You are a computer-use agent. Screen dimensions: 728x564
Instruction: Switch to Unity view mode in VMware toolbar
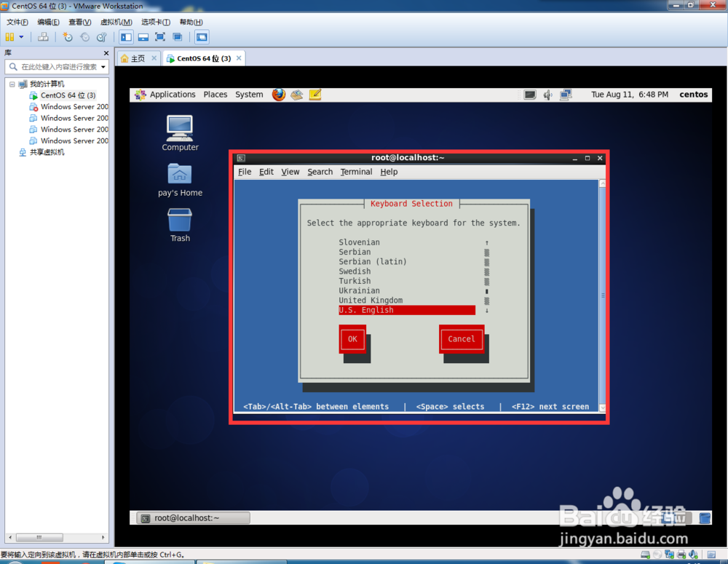179,38
